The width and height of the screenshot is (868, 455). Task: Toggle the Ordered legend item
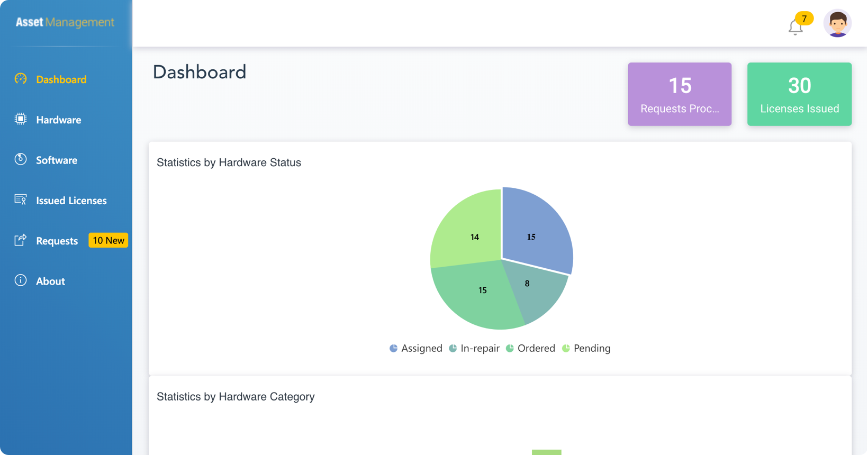click(531, 348)
